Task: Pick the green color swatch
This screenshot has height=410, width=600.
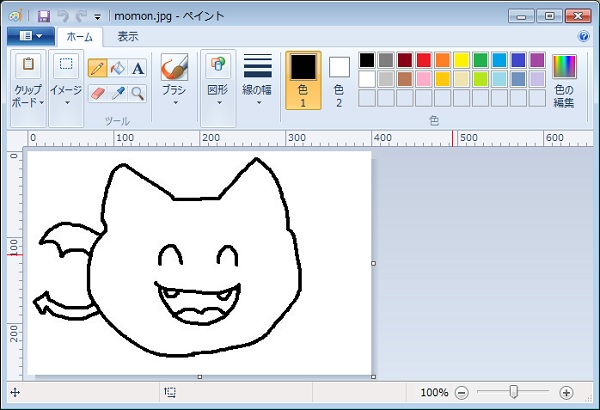Action: 481,60
